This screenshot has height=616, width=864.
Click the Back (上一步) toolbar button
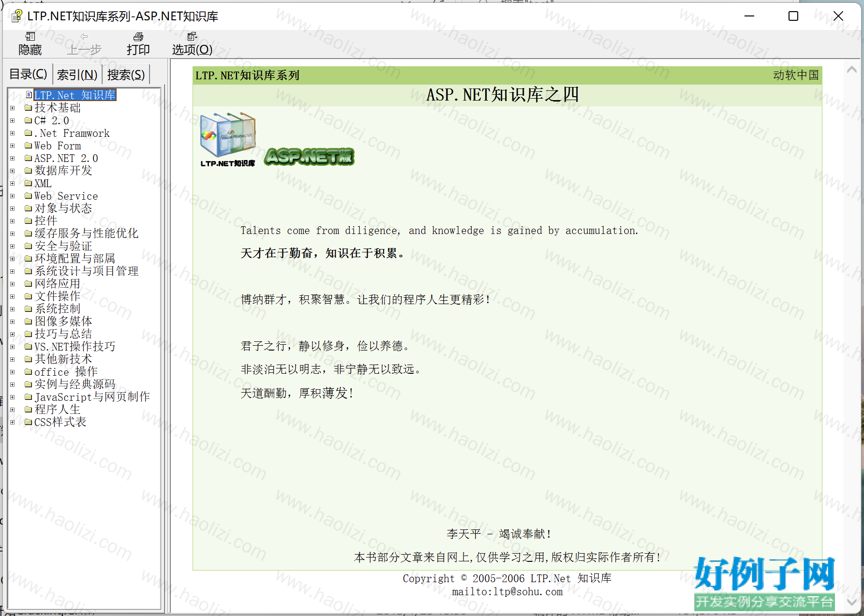point(84,44)
